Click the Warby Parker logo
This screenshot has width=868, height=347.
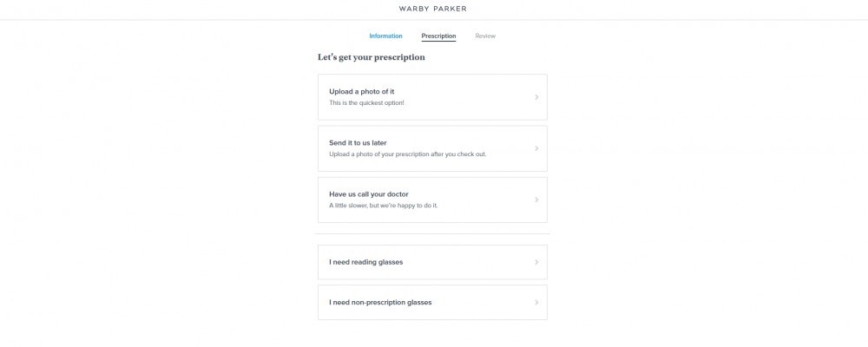pyautogui.click(x=432, y=9)
